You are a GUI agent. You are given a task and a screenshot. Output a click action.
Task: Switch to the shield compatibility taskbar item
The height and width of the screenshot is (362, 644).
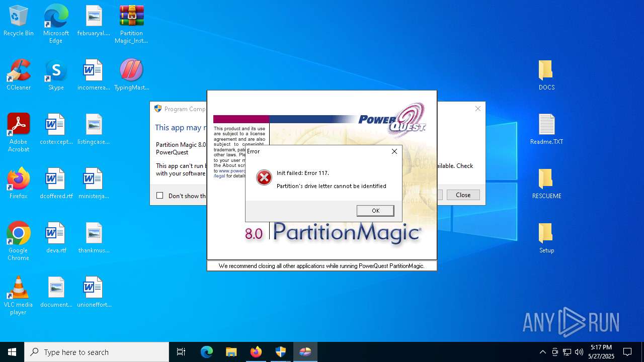280,352
